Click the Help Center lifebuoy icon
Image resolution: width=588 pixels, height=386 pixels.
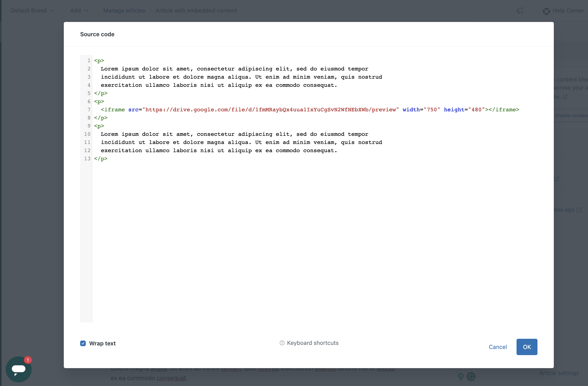click(x=546, y=11)
